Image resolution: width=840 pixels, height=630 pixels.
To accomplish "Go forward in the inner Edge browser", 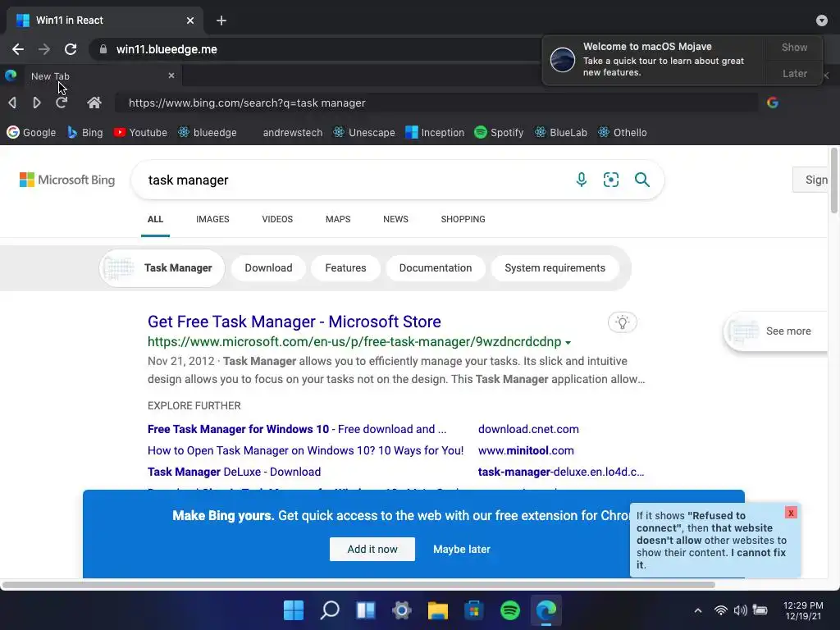I will [36, 103].
